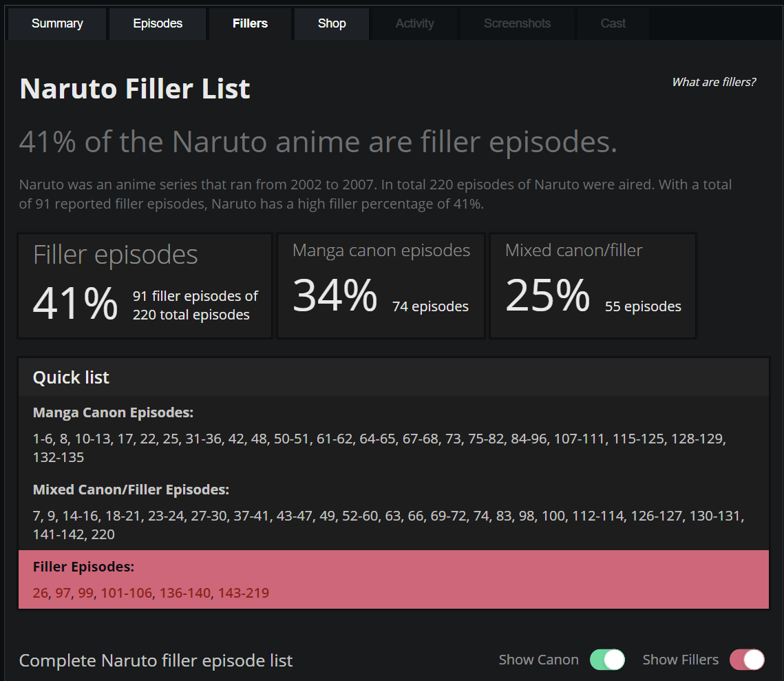Open the Shop tab

click(x=332, y=23)
